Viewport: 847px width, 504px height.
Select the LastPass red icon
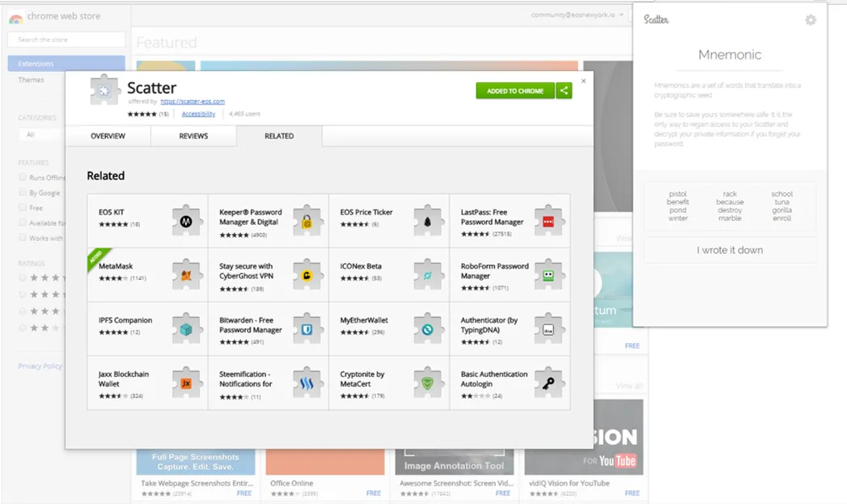[x=548, y=221]
